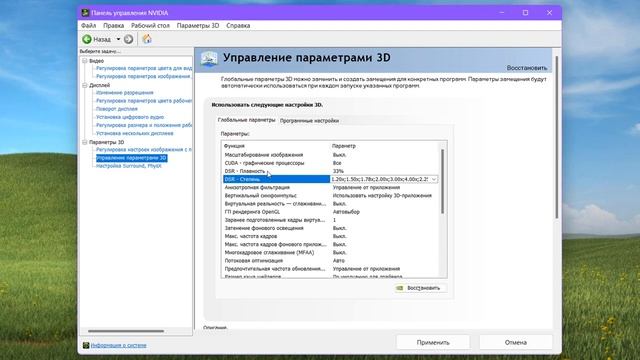Select the DSR - Плавность row
The width and height of the screenshot is (640, 360).
[331, 171]
